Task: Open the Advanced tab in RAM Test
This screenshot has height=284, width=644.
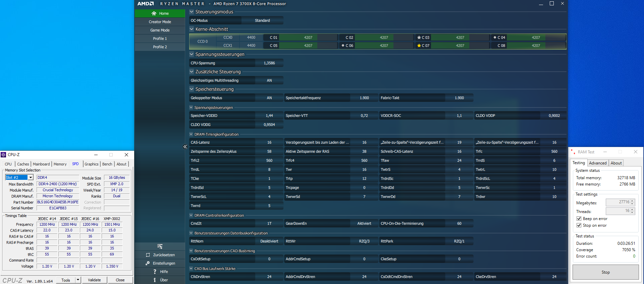Action: [598, 163]
